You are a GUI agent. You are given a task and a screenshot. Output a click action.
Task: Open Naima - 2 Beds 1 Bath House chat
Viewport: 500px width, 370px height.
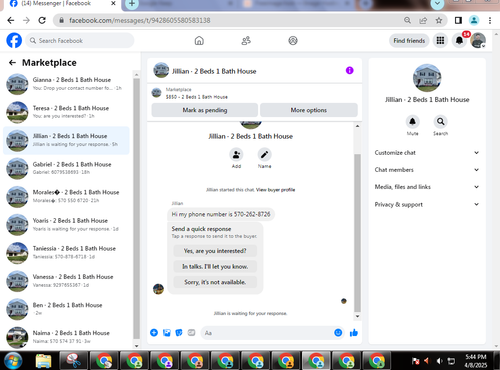66,337
